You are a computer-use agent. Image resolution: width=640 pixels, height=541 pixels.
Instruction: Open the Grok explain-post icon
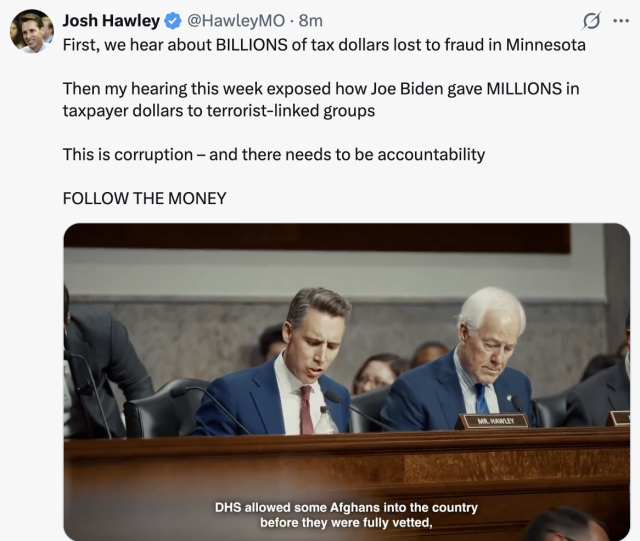tap(591, 21)
